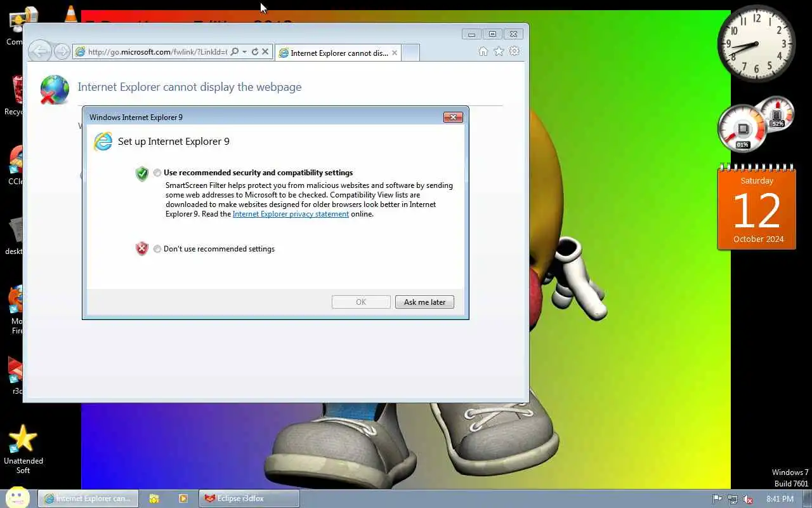Click the 8:41 PM taskbar clock
Screen dimensions: 812x508
click(x=780, y=499)
